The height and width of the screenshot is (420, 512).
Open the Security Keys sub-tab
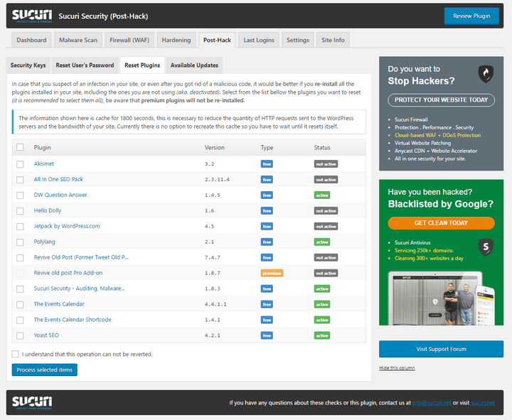click(x=28, y=65)
